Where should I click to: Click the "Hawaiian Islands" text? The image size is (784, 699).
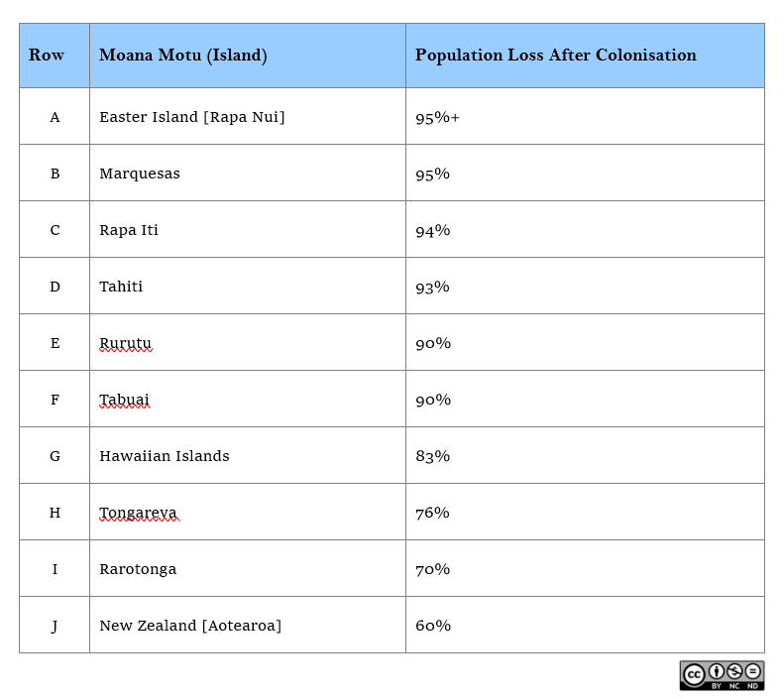(x=164, y=456)
